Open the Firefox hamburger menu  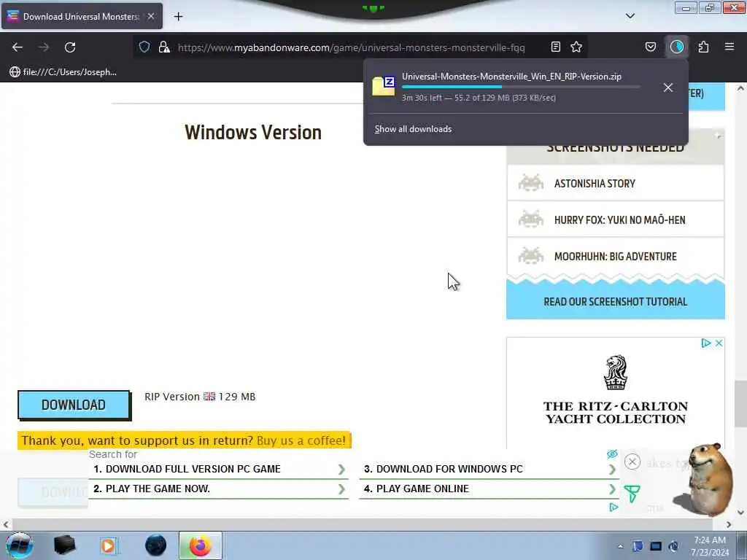click(729, 47)
